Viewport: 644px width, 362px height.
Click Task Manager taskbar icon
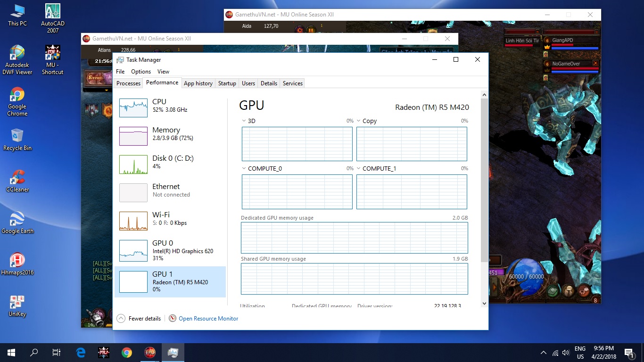point(173,352)
